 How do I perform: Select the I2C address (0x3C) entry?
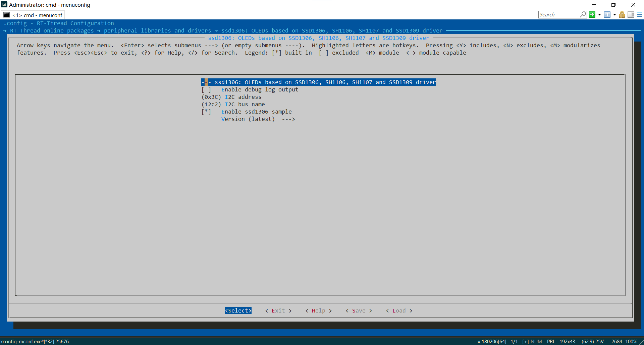pos(231,97)
